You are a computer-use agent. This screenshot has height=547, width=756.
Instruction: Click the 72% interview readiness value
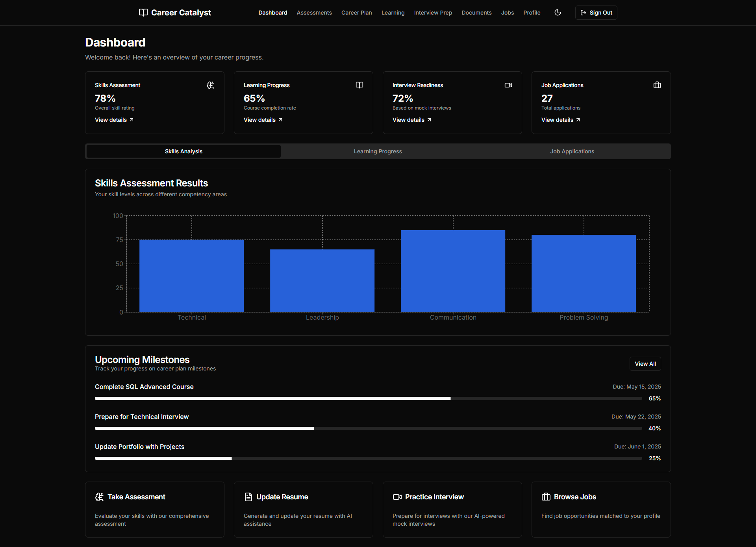click(x=403, y=98)
